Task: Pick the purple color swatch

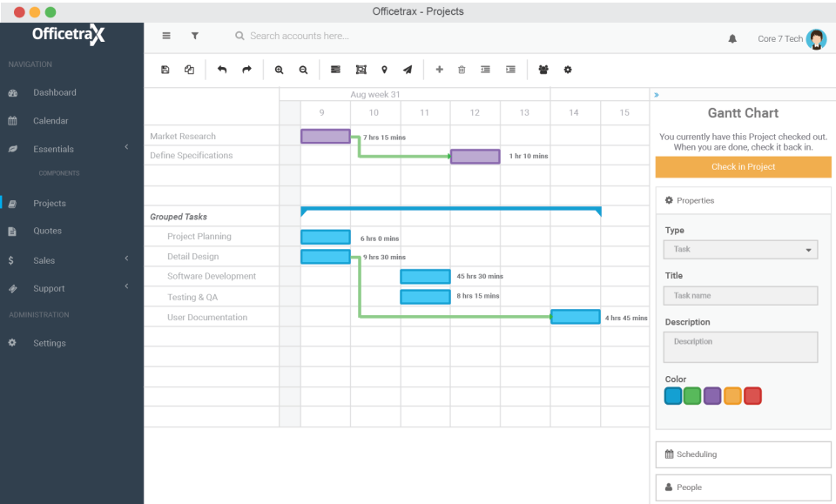Action: click(712, 396)
